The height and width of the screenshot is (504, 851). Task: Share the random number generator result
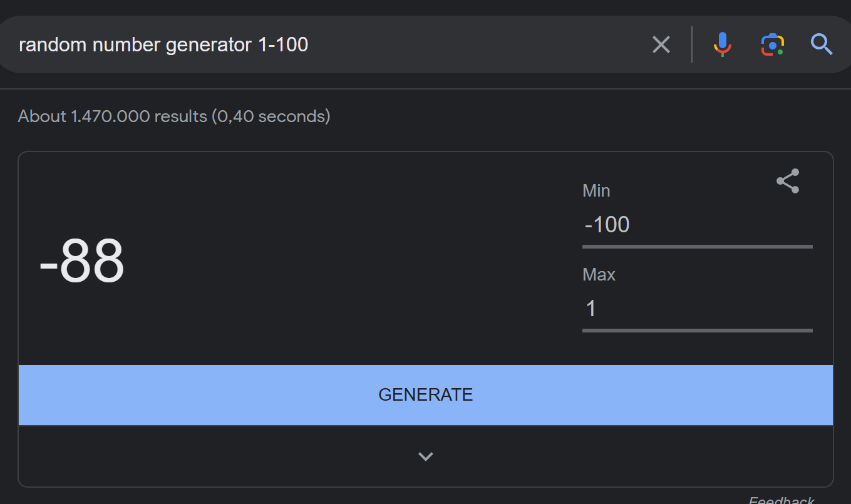coord(788,181)
